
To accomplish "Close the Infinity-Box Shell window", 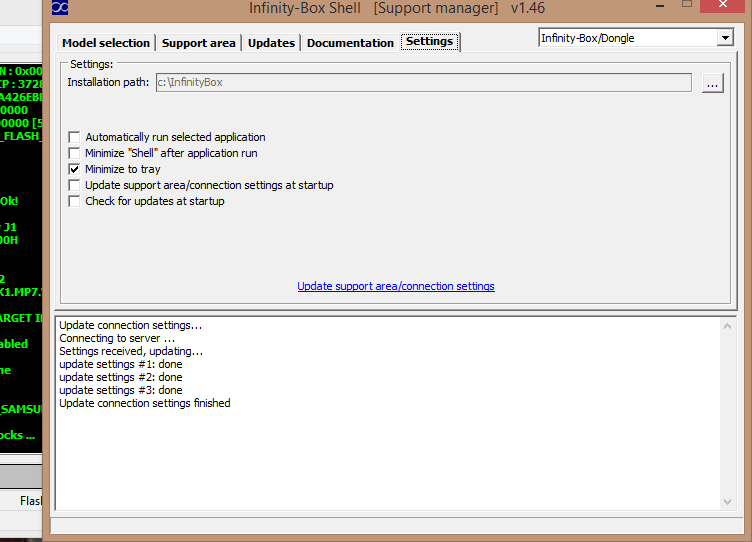I will click(724, 5).
